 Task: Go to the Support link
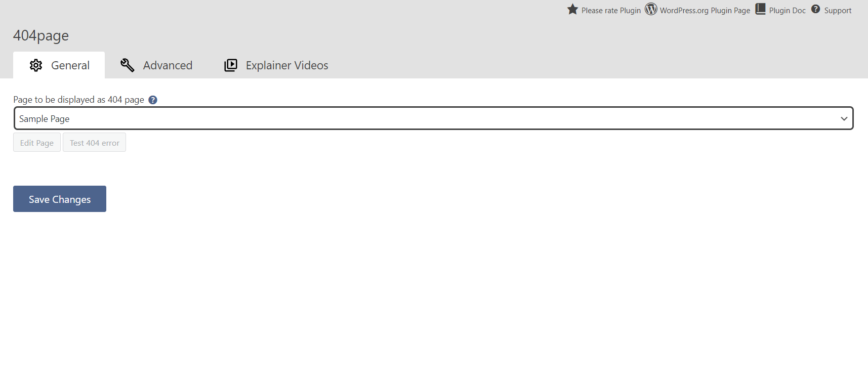tap(838, 11)
